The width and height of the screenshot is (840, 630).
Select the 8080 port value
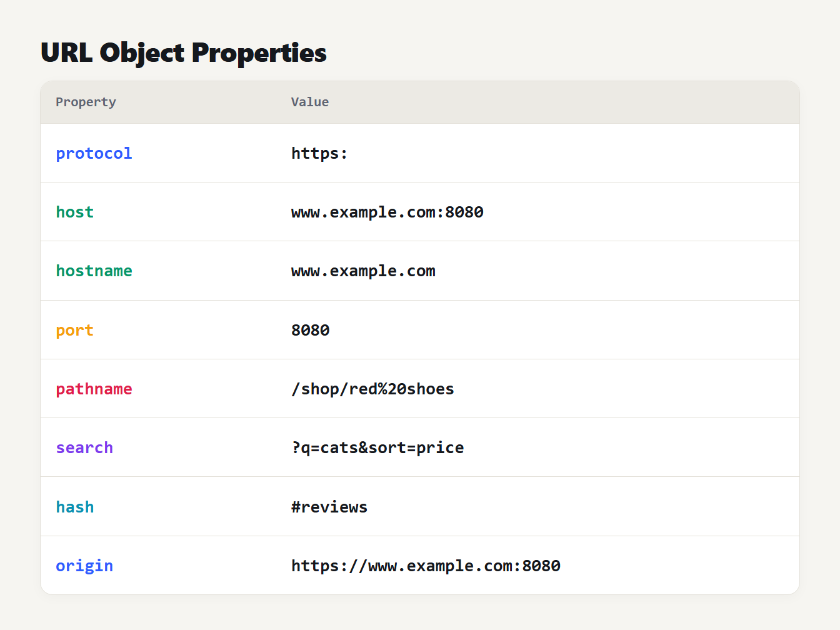coord(311,330)
